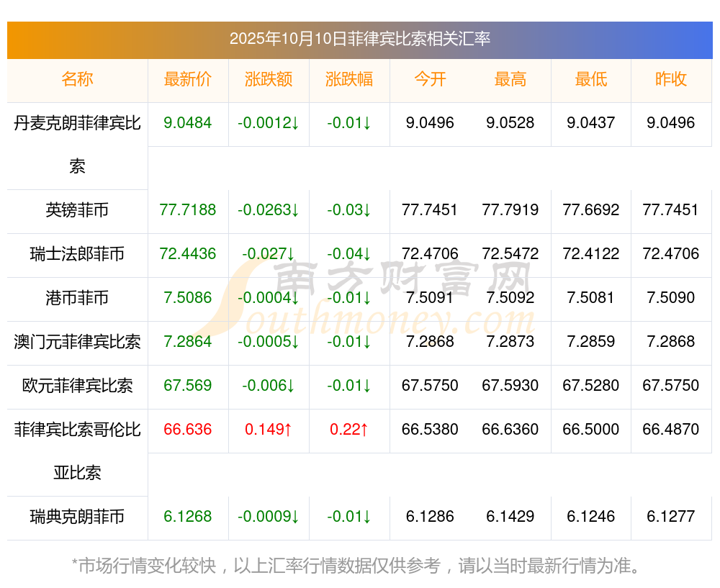
Task: Click the red 66.636 latest price
Action: (187, 430)
